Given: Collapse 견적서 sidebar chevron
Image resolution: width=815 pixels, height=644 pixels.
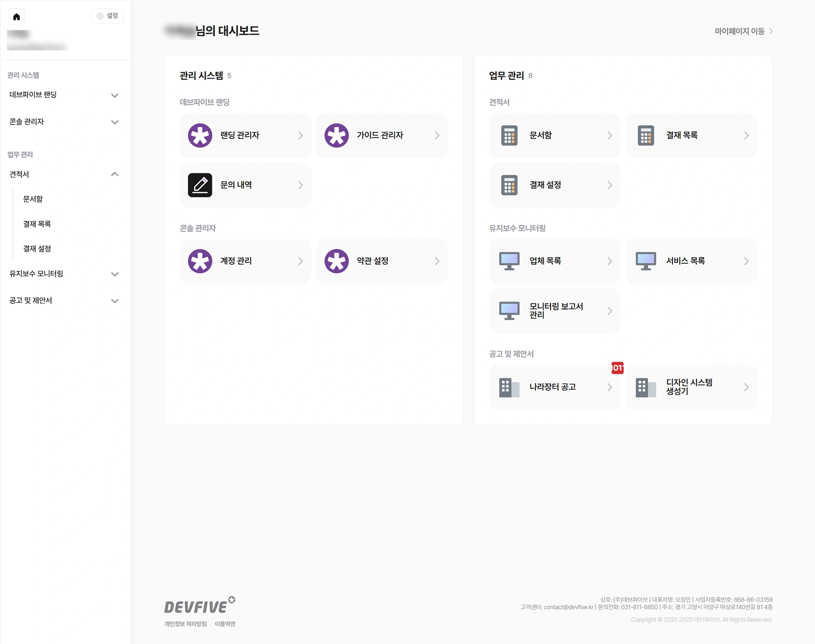Looking at the screenshot, I should pyautogui.click(x=115, y=174).
